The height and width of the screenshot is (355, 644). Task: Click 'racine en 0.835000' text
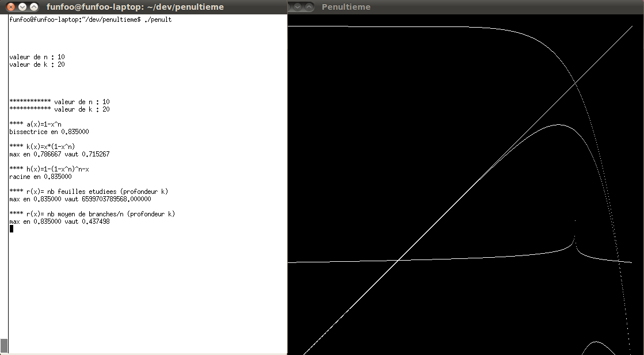pos(40,177)
